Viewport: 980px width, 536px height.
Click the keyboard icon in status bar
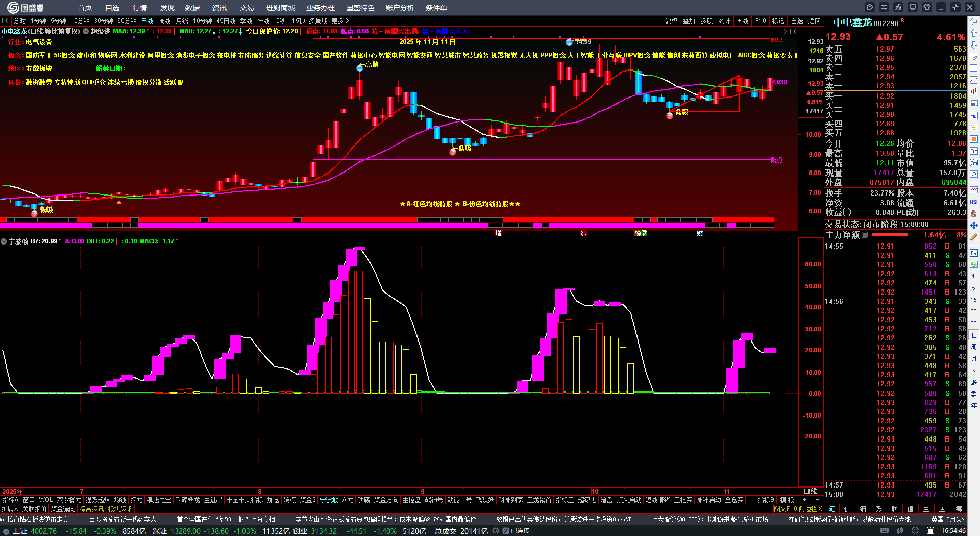point(885,531)
